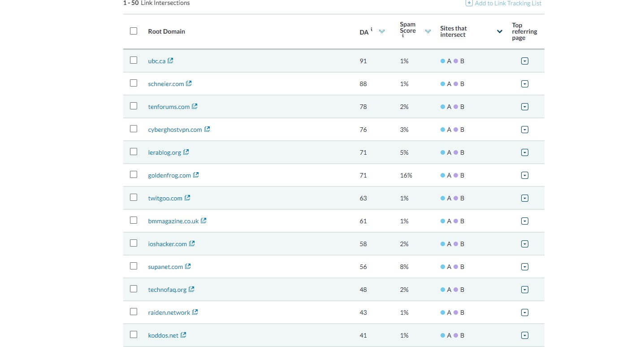Expand top referring page for koddos.net

click(x=525, y=335)
